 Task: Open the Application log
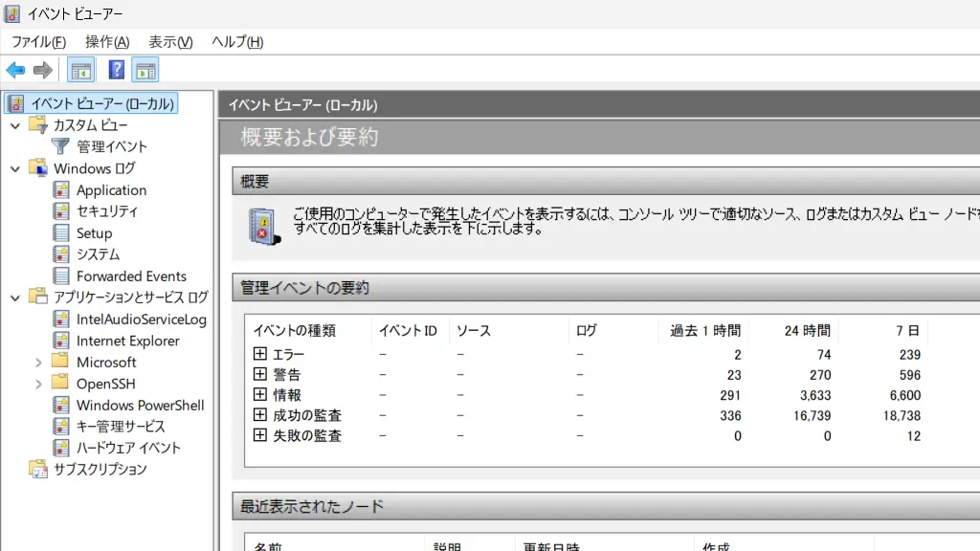[111, 190]
